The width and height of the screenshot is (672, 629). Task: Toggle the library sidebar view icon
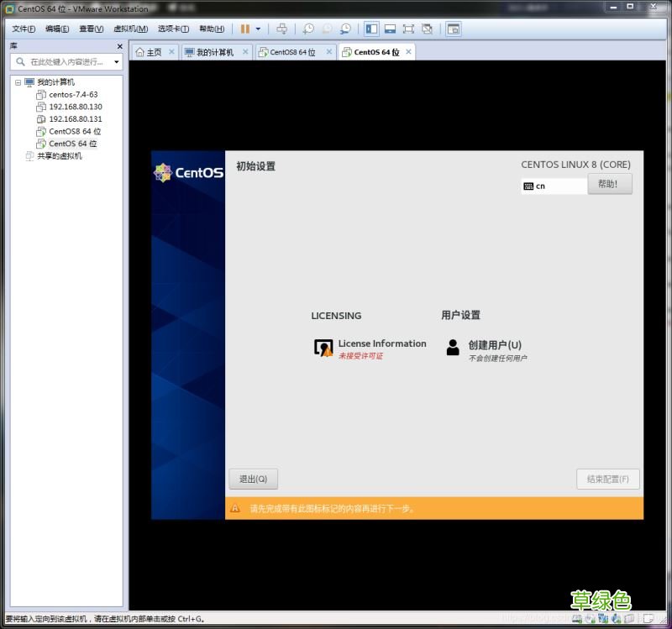point(371,29)
